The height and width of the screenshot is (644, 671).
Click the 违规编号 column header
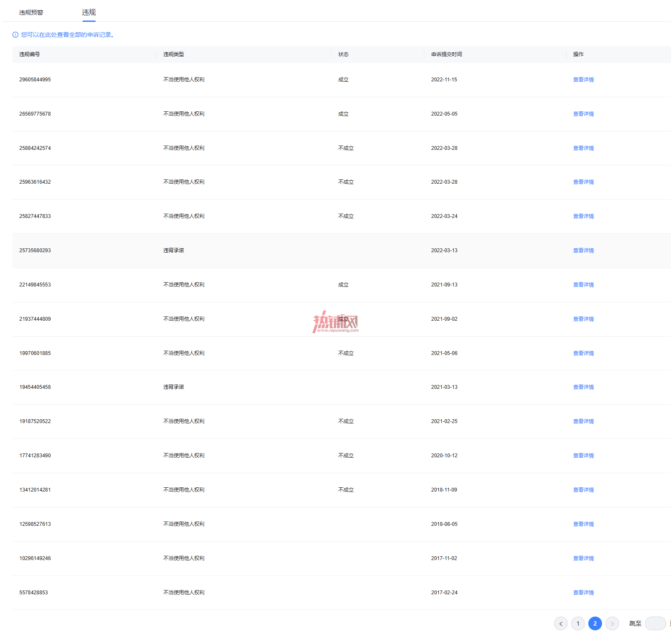point(30,54)
